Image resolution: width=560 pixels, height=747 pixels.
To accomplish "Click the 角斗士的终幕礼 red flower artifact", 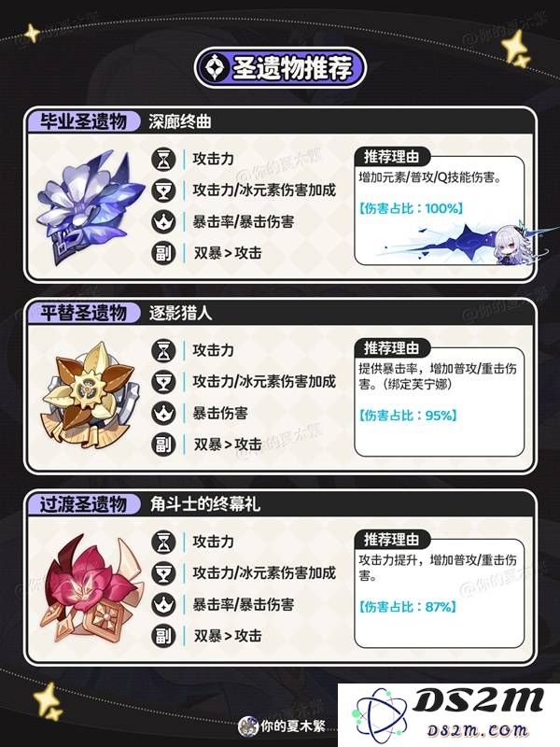I will 91,588.
